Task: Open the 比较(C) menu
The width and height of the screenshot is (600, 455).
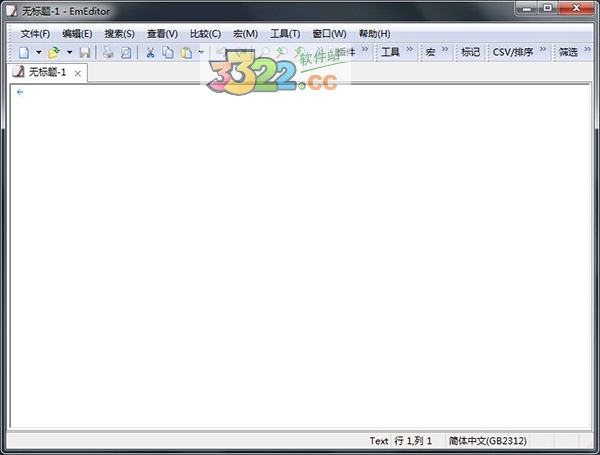Action: tap(205, 34)
